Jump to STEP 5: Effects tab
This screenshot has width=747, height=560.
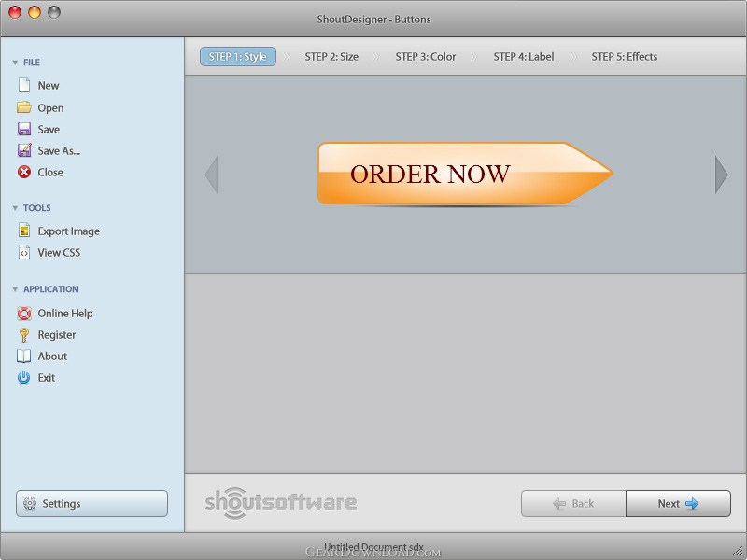point(624,57)
